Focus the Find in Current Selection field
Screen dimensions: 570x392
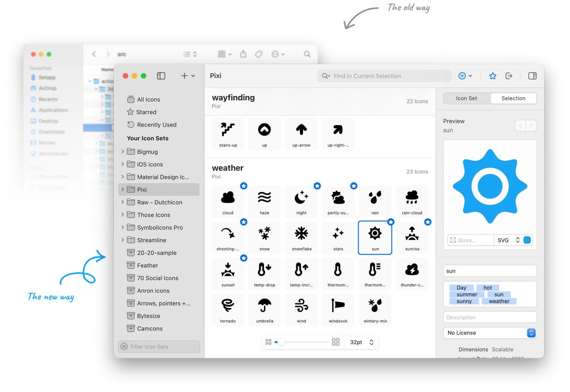click(x=384, y=76)
